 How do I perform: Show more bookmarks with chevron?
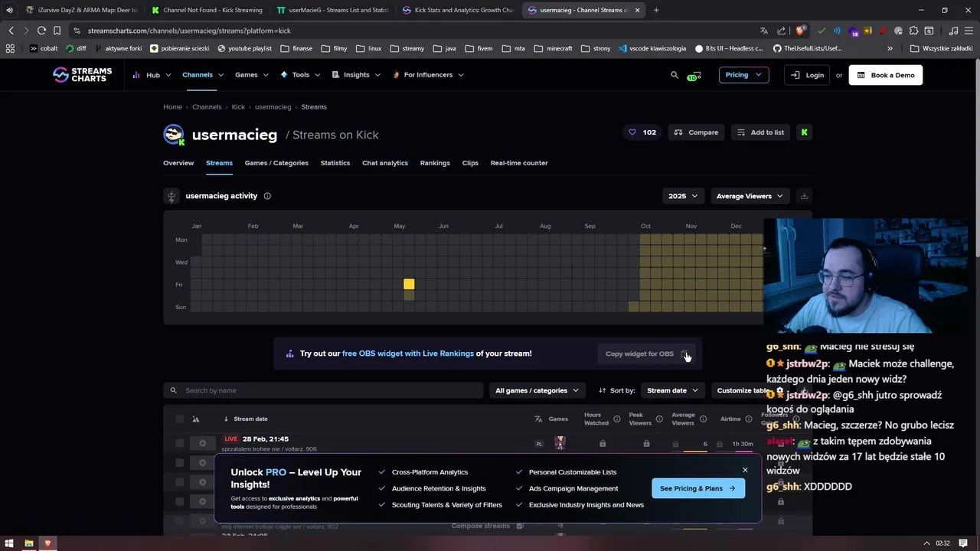tap(890, 48)
